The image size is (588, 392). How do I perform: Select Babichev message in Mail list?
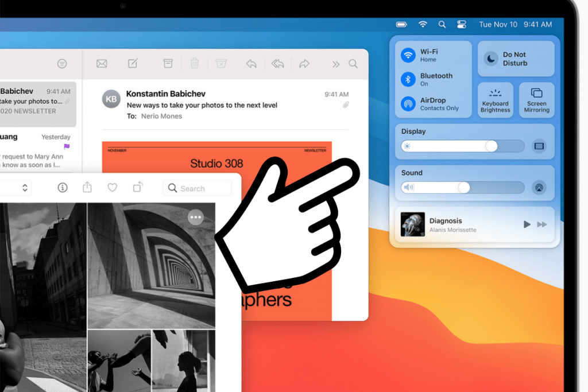(38, 104)
